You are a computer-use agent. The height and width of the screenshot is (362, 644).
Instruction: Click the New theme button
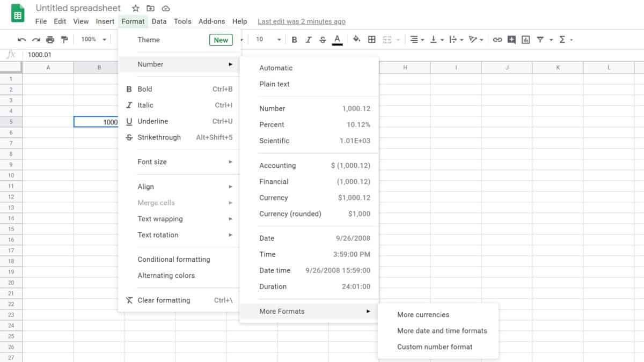click(x=221, y=40)
